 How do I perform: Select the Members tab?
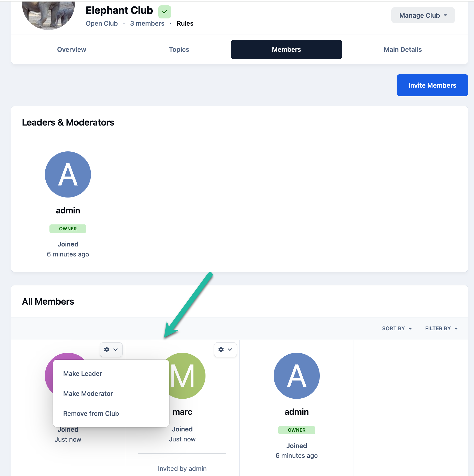tap(286, 49)
